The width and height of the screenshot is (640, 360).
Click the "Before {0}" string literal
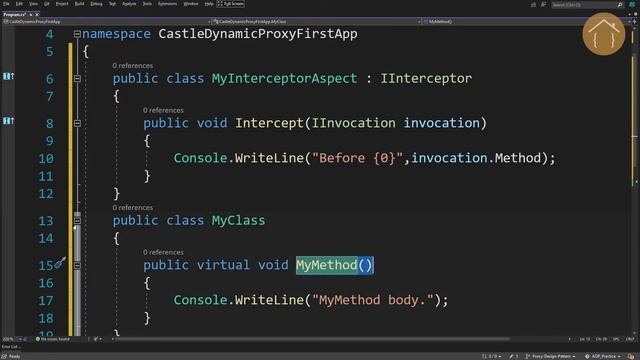click(358, 158)
